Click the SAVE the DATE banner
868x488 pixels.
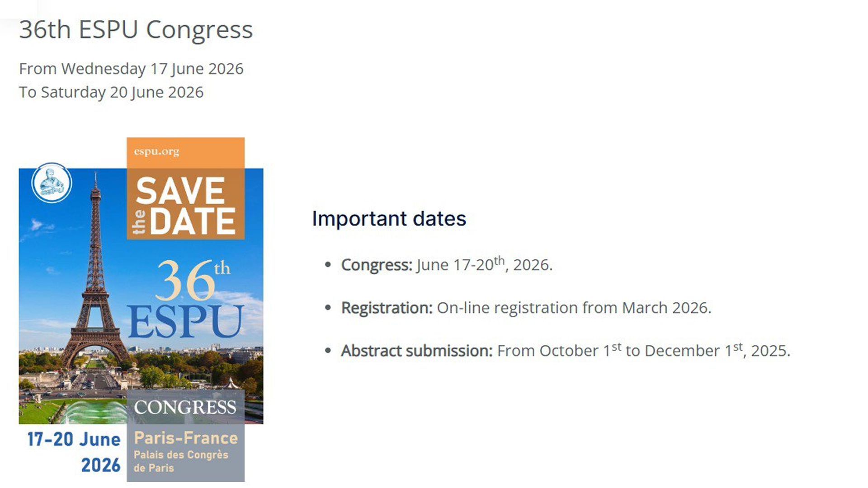pyautogui.click(x=185, y=206)
